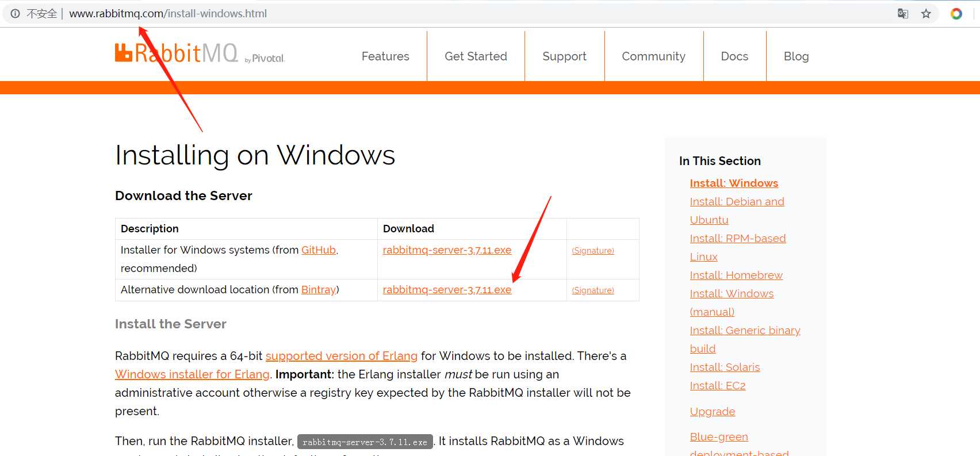The height and width of the screenshot is (456, 980).
Task: Click the Download table header
Action: 408,229
